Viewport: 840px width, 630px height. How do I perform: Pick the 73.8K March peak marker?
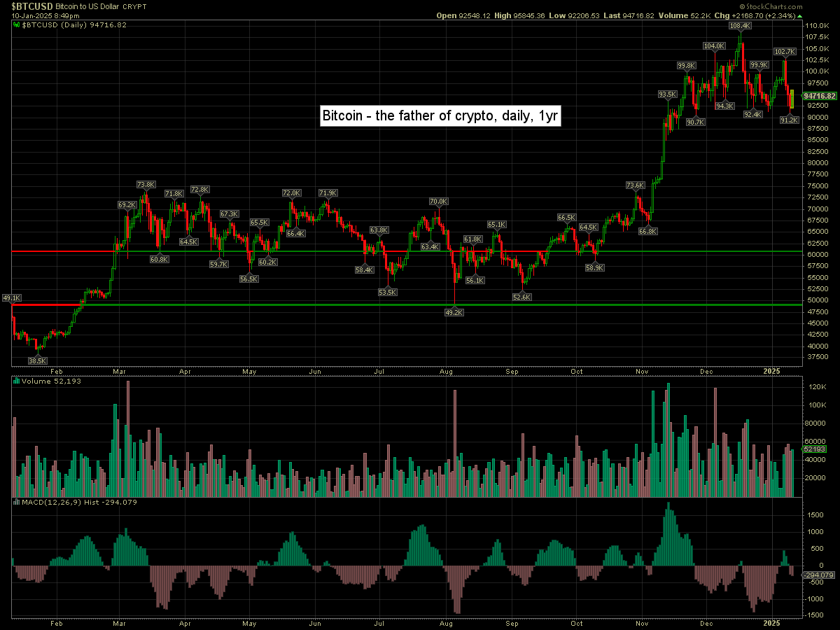point(146,184)
